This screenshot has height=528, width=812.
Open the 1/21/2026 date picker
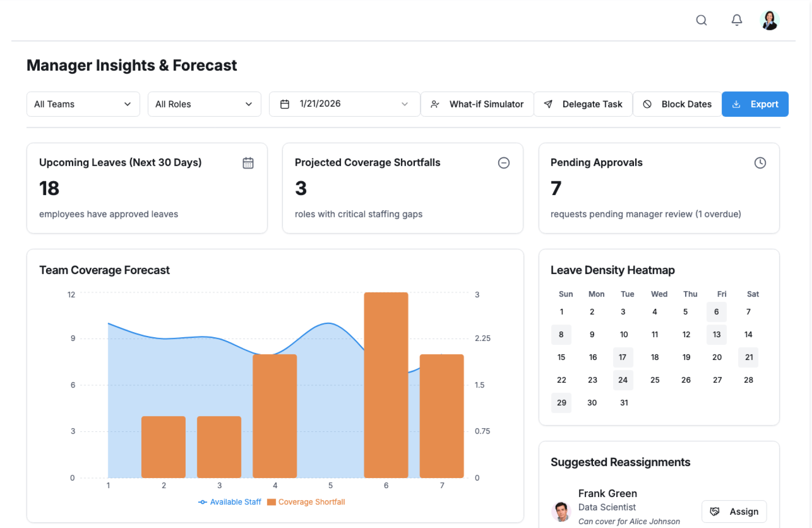coord(344,104)
